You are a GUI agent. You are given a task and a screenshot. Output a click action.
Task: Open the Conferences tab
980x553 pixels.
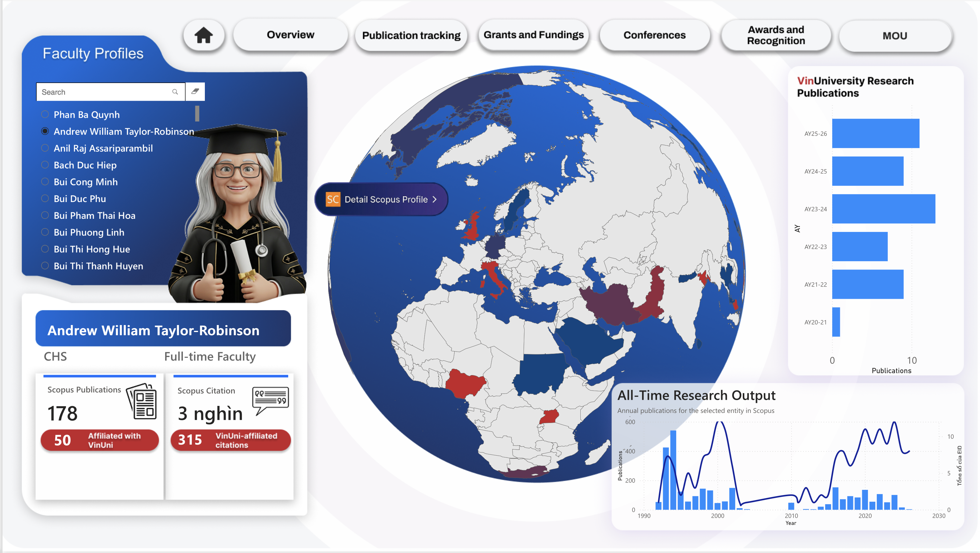point(654,35)
